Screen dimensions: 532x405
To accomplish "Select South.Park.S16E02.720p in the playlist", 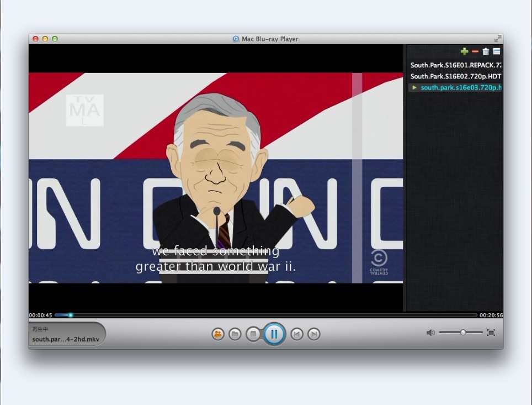I will (x=455, y=76).
